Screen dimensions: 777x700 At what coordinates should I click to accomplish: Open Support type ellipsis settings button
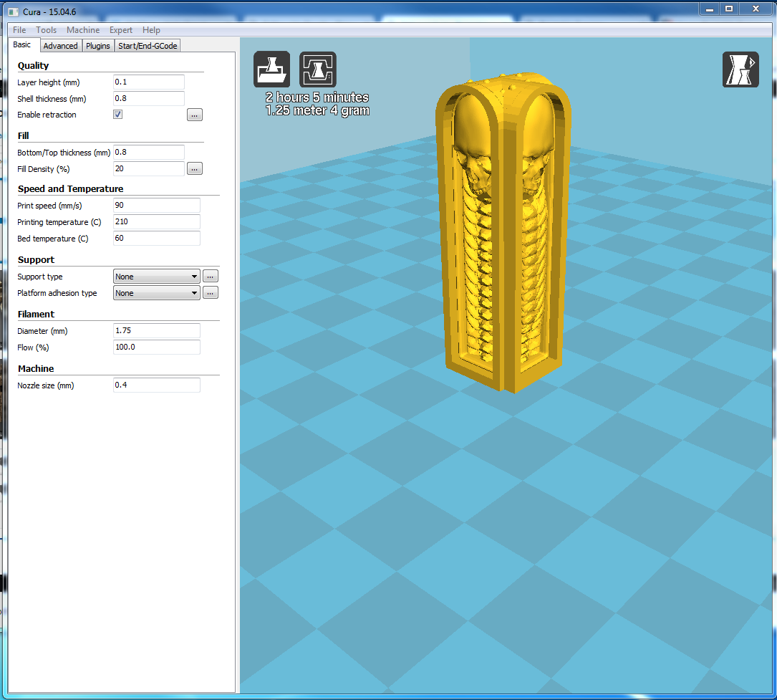point(210,277)
